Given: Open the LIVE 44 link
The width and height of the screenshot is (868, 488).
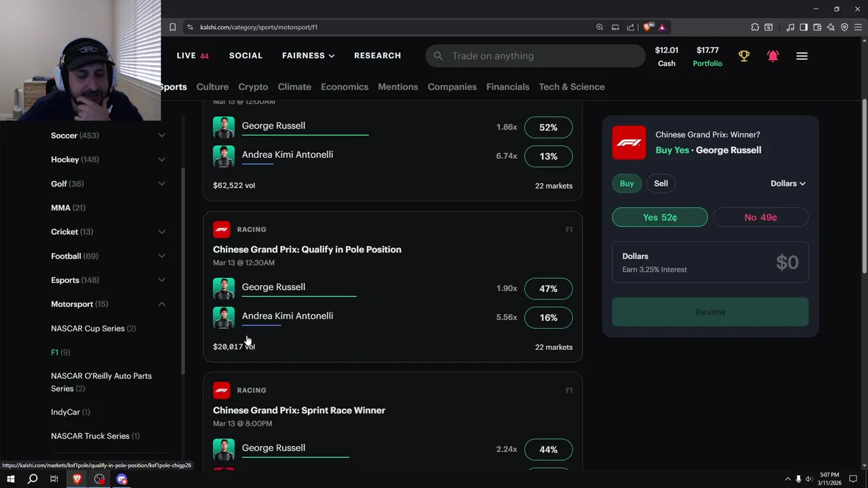Looking at the screenshot, I should click(x=193, y=56).
